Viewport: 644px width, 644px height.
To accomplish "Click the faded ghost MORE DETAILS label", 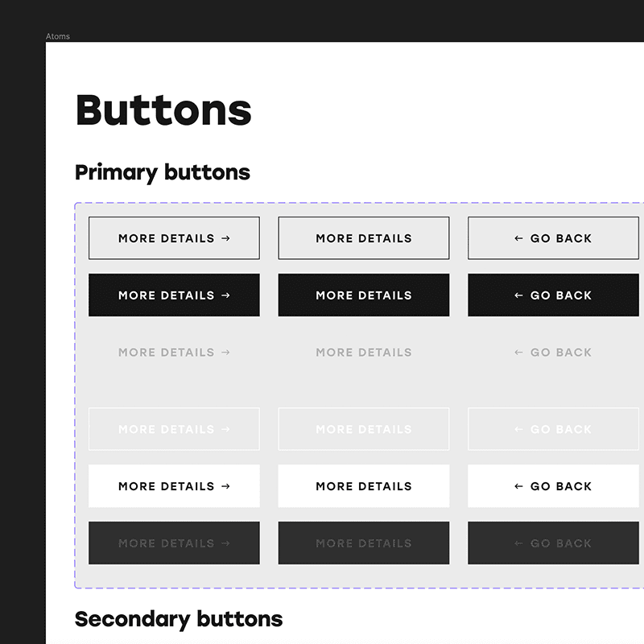I will [x=363, y=353].
